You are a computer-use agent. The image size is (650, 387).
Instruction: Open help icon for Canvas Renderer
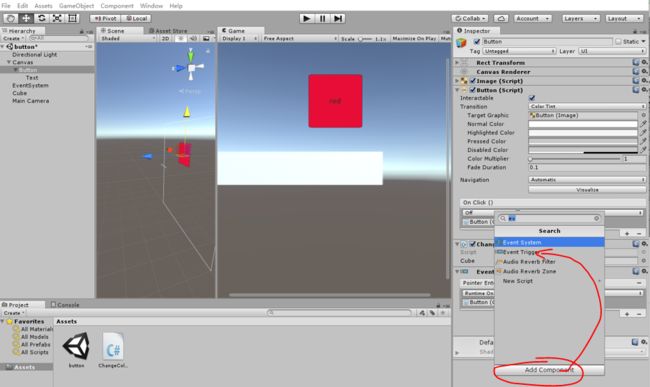pos(635,71)
